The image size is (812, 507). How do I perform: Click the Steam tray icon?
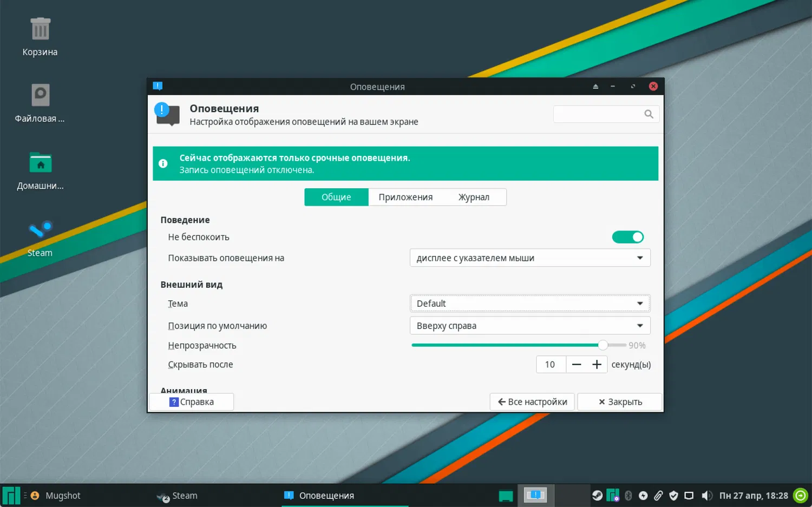[x=597, y=495]
